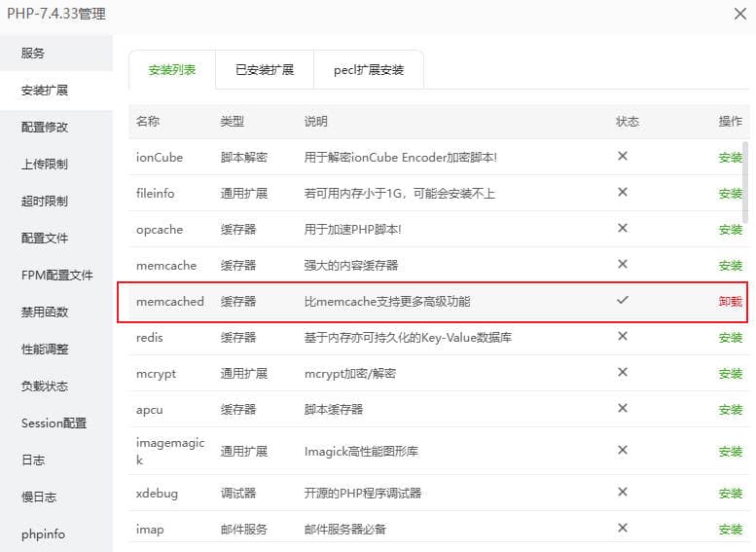This screenshot has width=756, height=552.
Task: Click the apcu name cell
Action: click(150, 410)
